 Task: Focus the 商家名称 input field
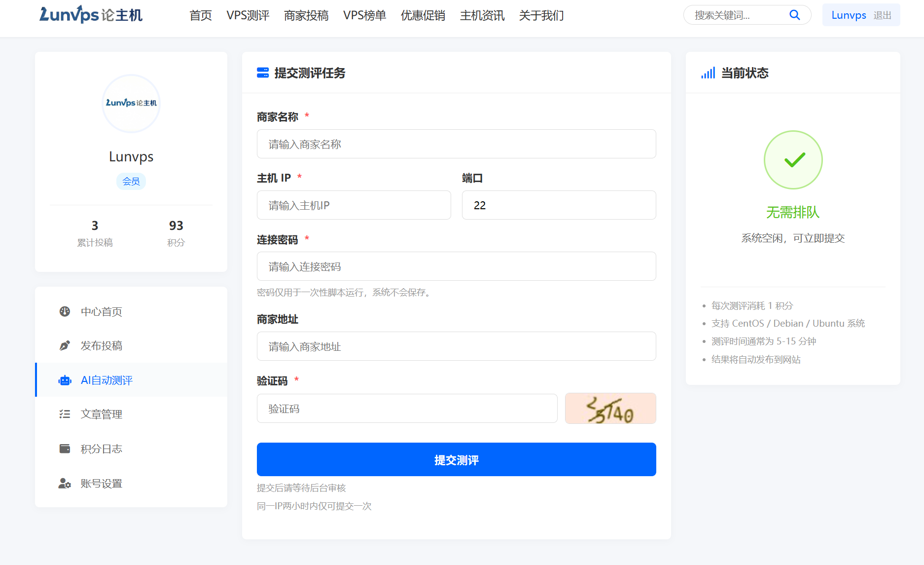click(x=456, y=144)
